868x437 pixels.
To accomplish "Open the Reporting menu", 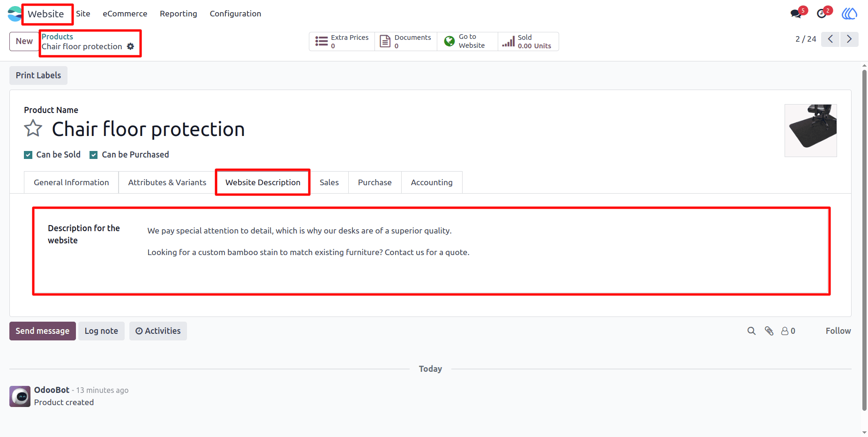I will 179,14.
